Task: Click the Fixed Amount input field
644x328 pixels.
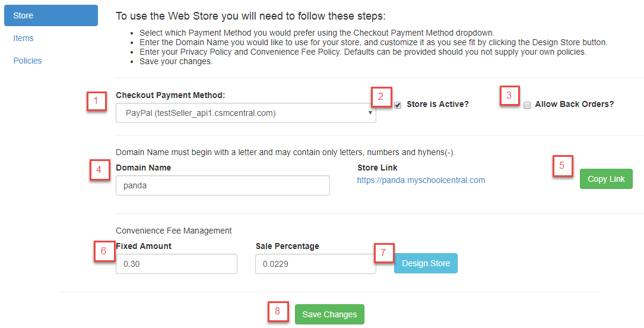Action: 176,264
